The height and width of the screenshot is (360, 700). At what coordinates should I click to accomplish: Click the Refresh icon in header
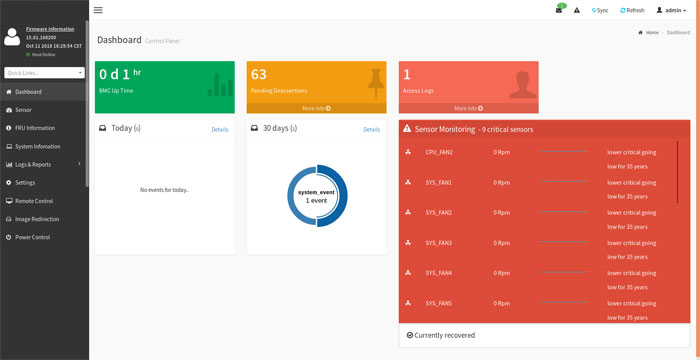point(623,10)
